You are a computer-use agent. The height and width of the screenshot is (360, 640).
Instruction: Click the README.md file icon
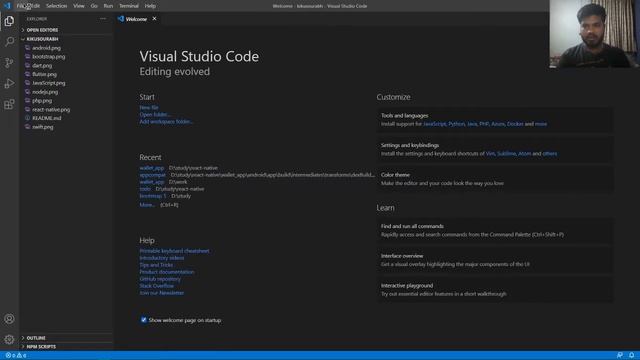pos(28,118)
